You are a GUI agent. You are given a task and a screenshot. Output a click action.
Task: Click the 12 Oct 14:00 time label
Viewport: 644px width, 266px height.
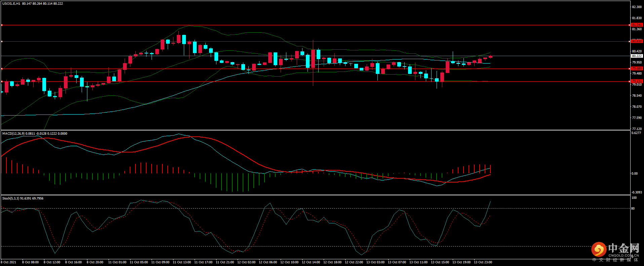(311, 262)
